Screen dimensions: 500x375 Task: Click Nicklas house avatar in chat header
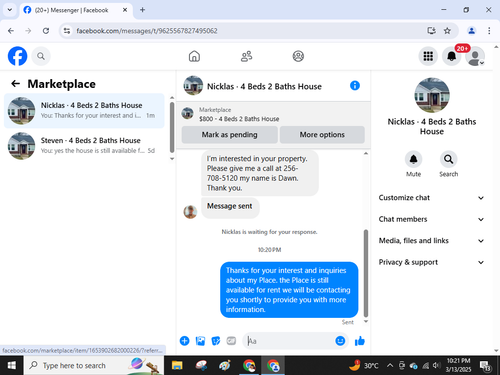tap(193, 86)
